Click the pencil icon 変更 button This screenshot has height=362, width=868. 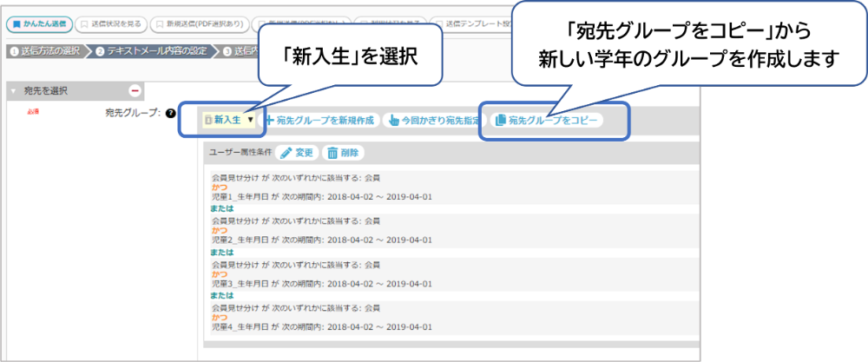[x=286, y=152]
